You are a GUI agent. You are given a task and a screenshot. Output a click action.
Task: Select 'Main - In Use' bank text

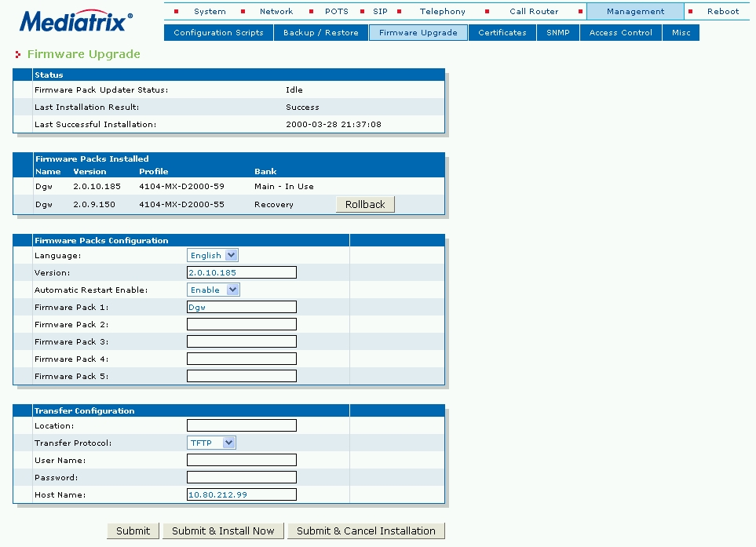[284, 186]
